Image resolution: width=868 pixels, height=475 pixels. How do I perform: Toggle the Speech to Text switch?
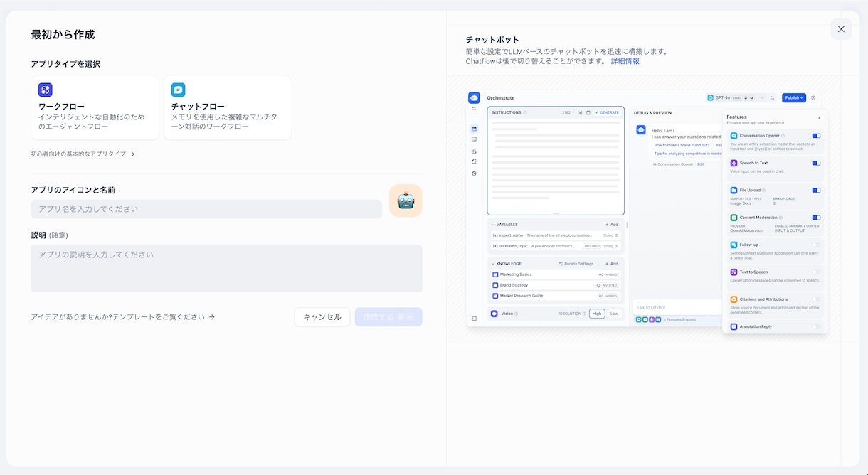(x=816, y=163)
